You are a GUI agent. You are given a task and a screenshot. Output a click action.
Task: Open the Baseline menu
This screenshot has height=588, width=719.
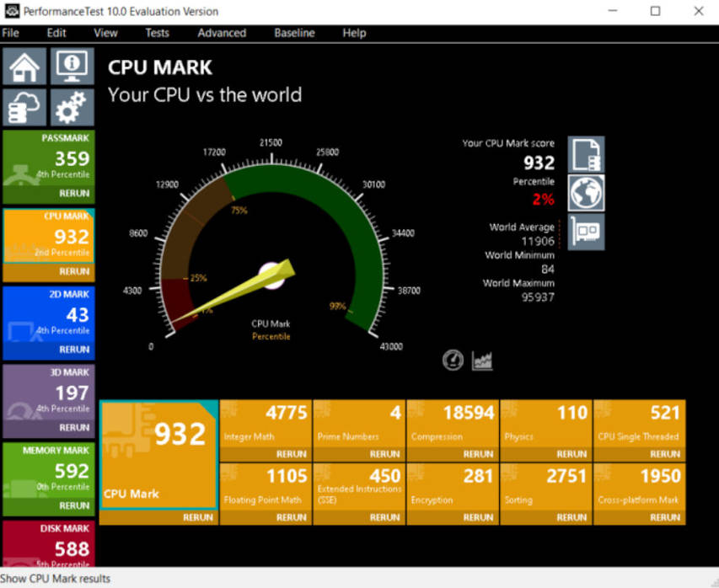click(294, 33)
